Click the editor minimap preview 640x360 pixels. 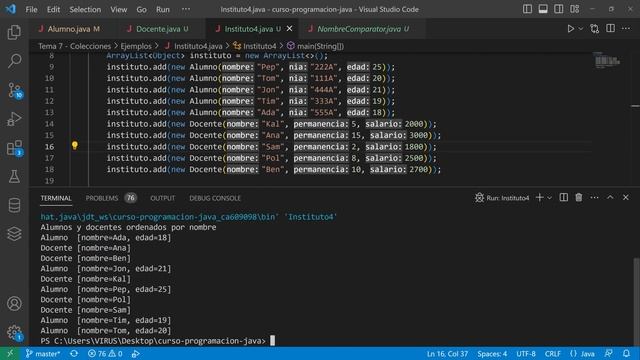[607, 61]
